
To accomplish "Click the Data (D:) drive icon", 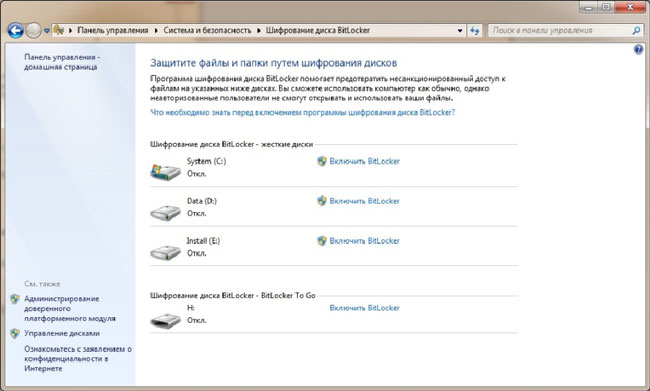I will [165, 213].
